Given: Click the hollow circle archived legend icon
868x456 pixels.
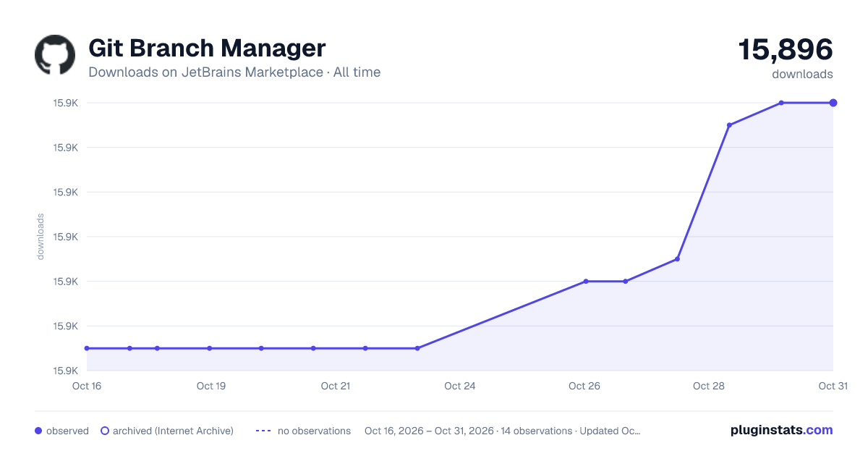Looking at the screenshot, I should [105, 431].
